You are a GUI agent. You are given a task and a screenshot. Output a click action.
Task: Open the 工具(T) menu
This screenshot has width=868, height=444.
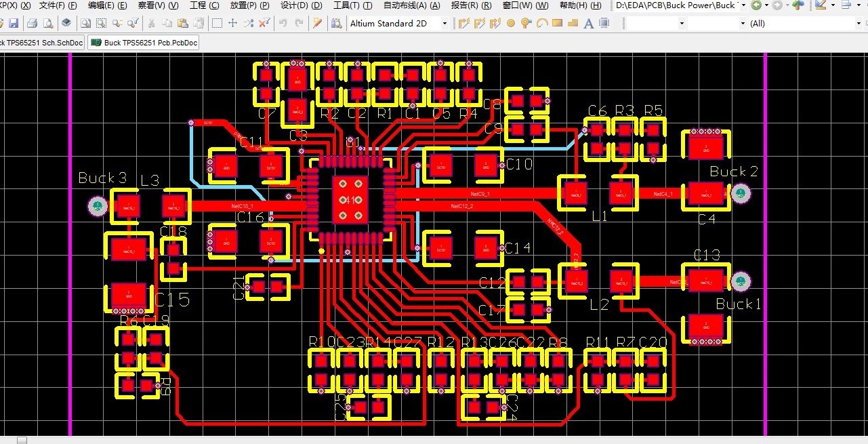pyautogui.click(x=352, y=5)
